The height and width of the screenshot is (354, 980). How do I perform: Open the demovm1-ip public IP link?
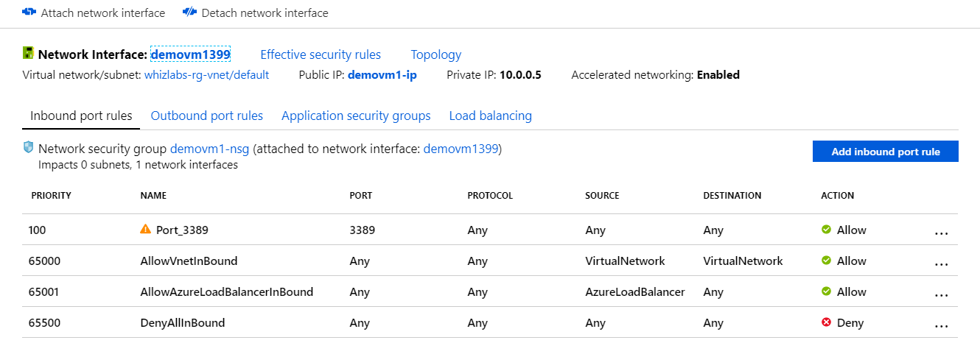(x=382, y=74)
